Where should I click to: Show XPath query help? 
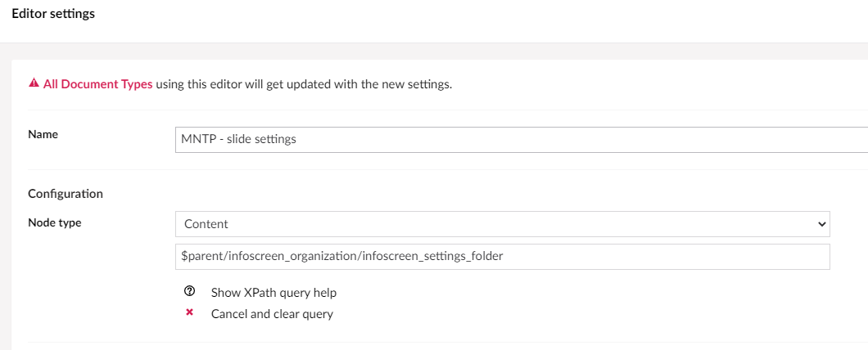pyautogui.click(x=274, y=292)
